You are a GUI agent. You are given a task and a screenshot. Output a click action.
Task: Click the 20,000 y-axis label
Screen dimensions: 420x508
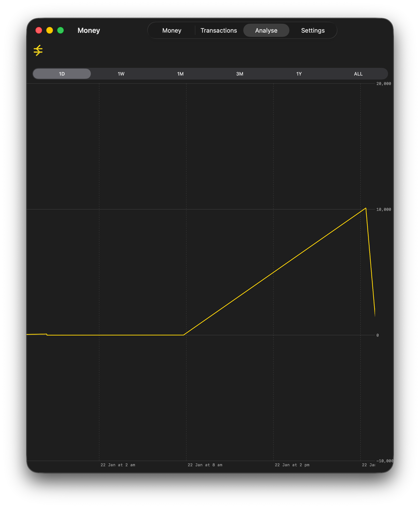tap(384, 84)
